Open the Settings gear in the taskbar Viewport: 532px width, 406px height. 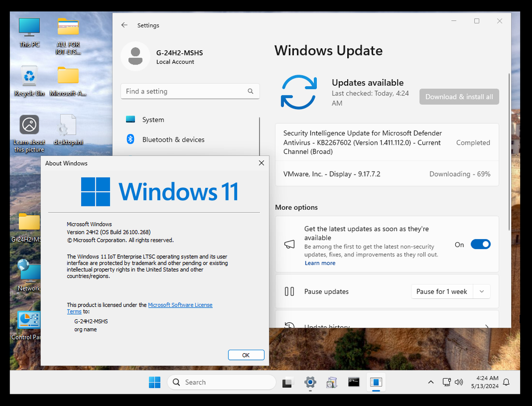tap(310, 382)
